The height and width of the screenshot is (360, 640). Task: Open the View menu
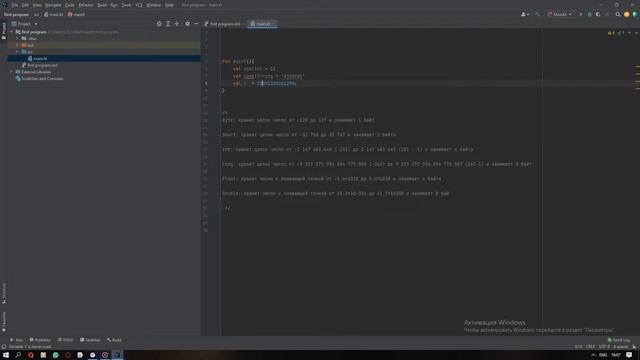tap(37, 5)
